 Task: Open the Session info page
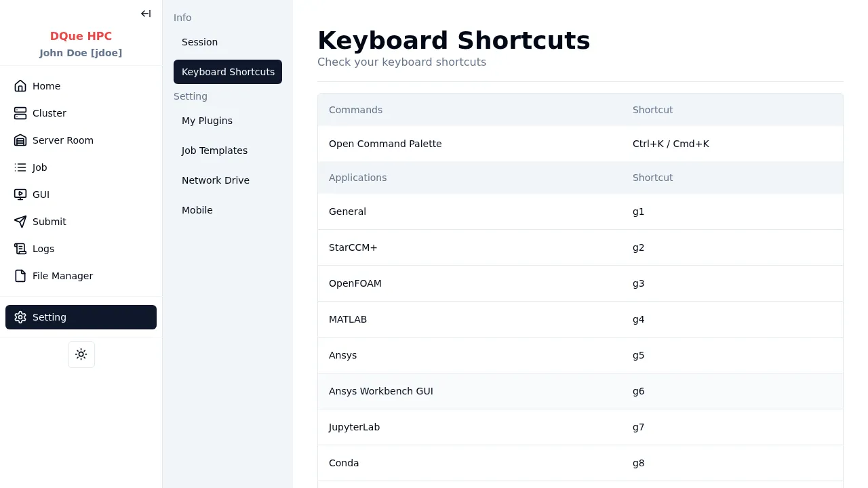[x=199, y=42]
